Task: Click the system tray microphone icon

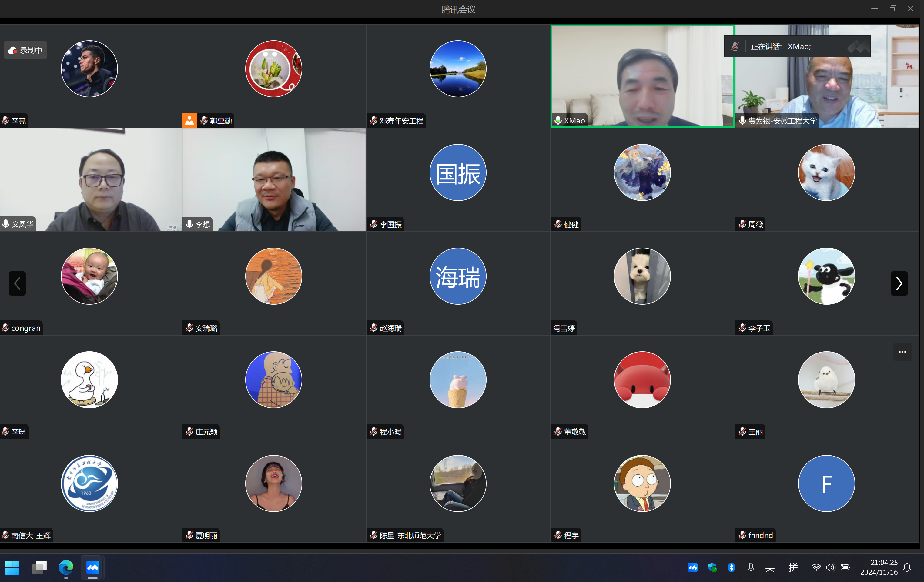Action: [751, 567]
